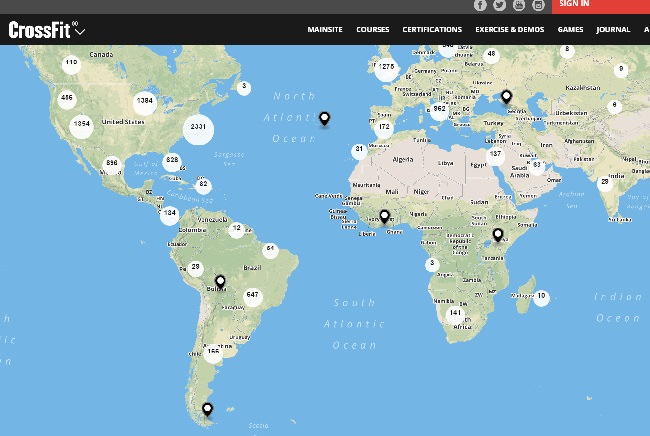Open the Mainsite menu item
The width and height of the screenshot is (650, 436).
pyautogui.click(x=325, y=30)
